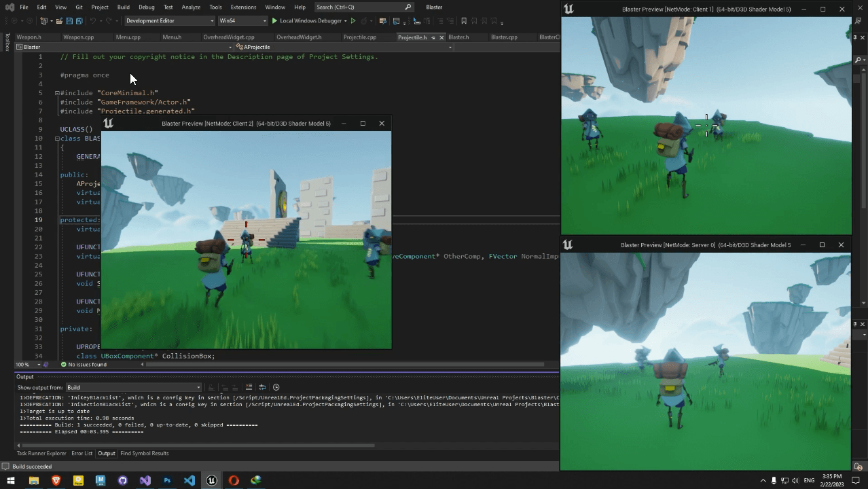The height and width of the screenshot is (489, 868).
Task: Open GitHub Desktop from the taskbar
Action: (122, 480)
